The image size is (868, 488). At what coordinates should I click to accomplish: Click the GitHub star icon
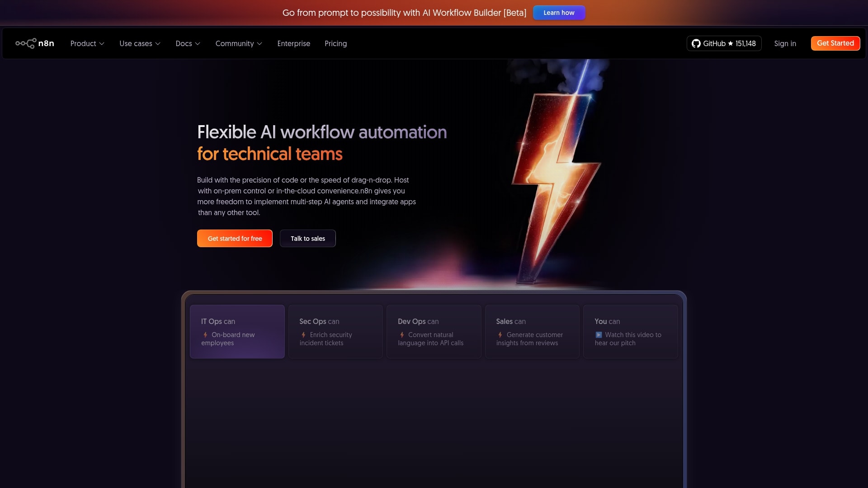coord(730,43)
